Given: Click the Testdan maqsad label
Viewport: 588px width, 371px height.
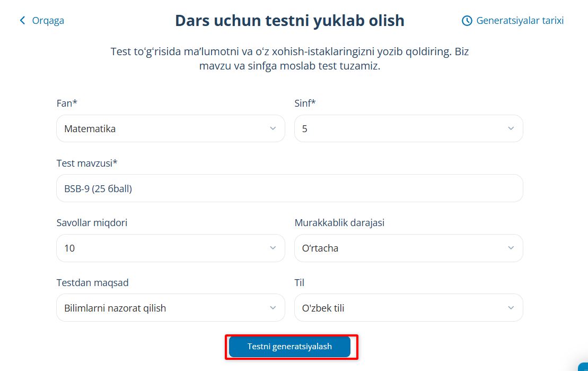Looking at the screenshot, I should click(92, 283).
